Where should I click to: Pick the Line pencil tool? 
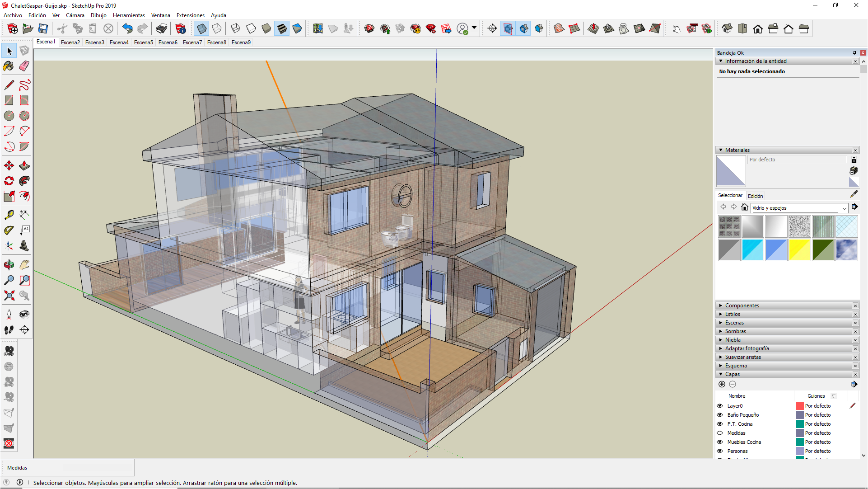tap(9, 85)
